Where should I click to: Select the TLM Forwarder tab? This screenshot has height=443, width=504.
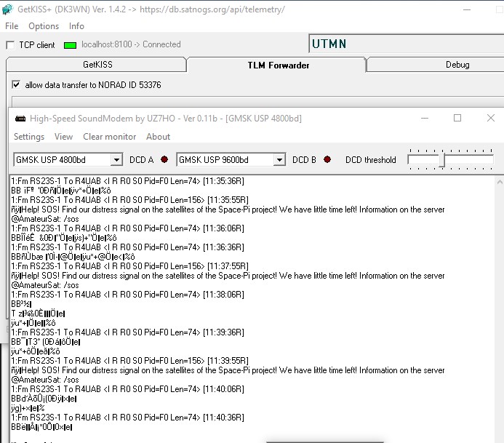click(x=277, y=65)
